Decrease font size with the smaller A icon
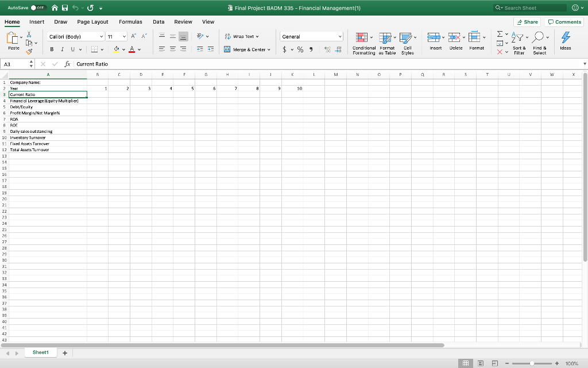The image size is (588, 368). (144, 36)
